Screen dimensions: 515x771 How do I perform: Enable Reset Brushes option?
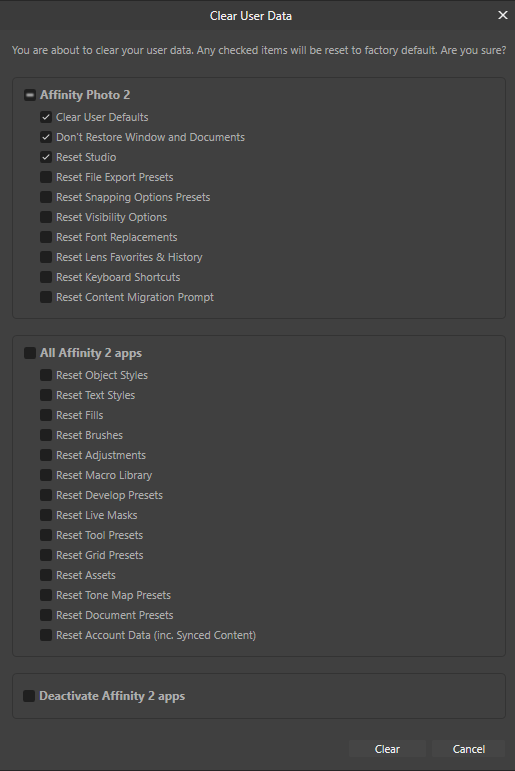[46, 435]
